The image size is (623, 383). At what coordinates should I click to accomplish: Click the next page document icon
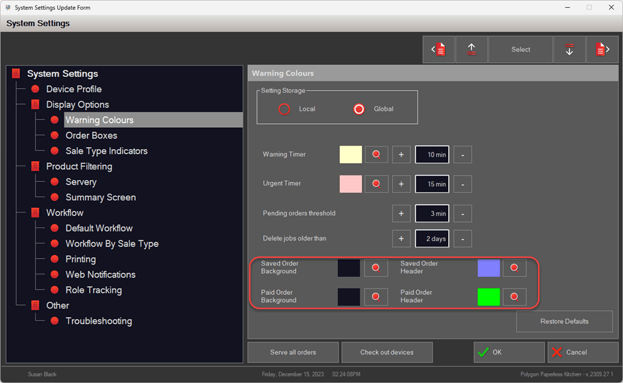(602, 49)
